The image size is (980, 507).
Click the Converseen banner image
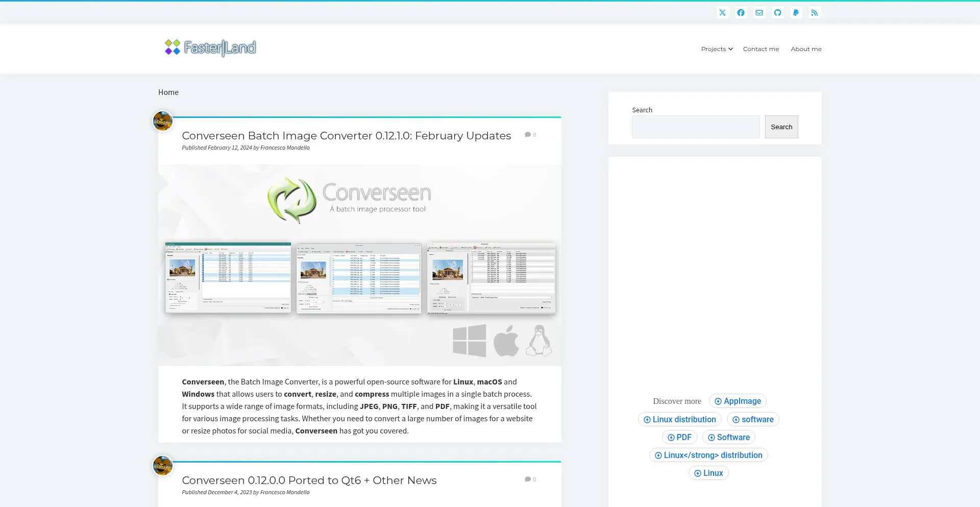point(359,264)
